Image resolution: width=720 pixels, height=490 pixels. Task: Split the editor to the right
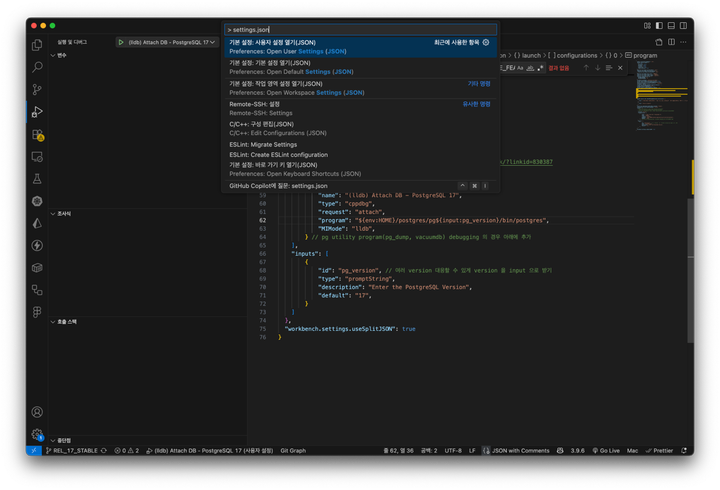pos(671,42)
